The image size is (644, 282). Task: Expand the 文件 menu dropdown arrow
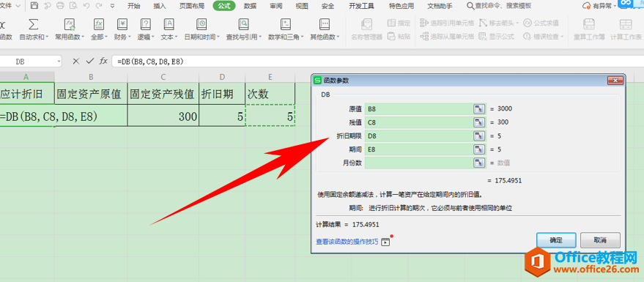(x=18, y=6)
